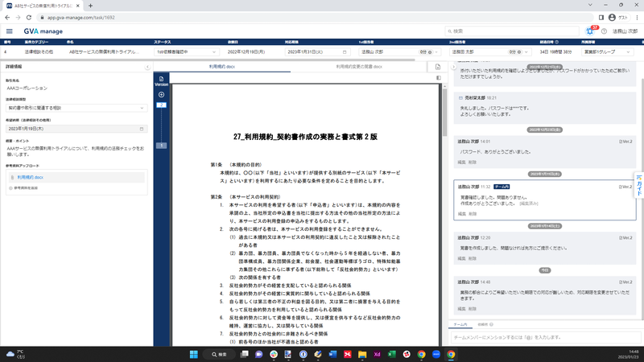Open the notifications bell
The width and height of the screenshot is (644, 362).
(x=589, y=31)
